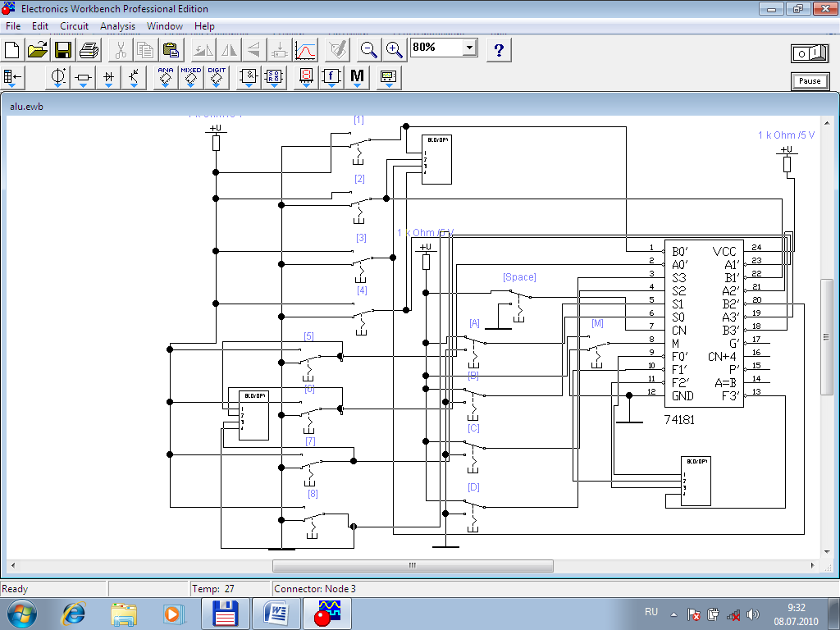The image size is (840, 630).
Task: Open Windows Explorer folder in taskbar
Action: (124, 614)
